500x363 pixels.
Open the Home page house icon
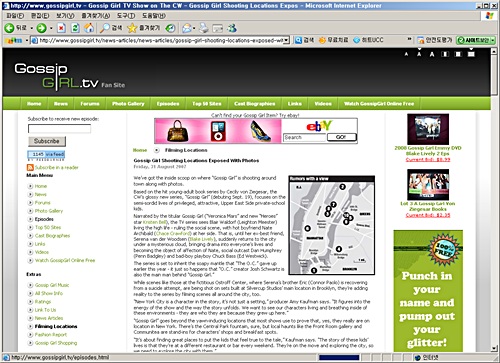click(x=89, y=28)
